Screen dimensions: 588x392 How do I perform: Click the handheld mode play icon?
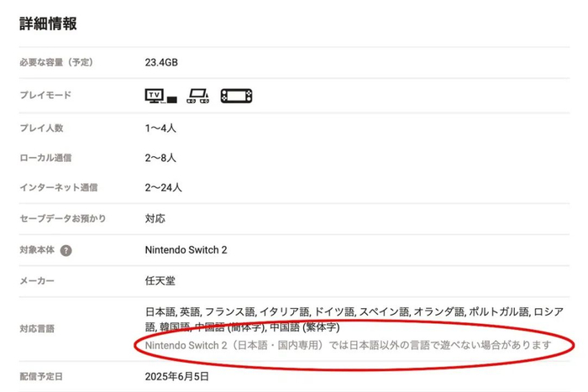pos(236,96)
